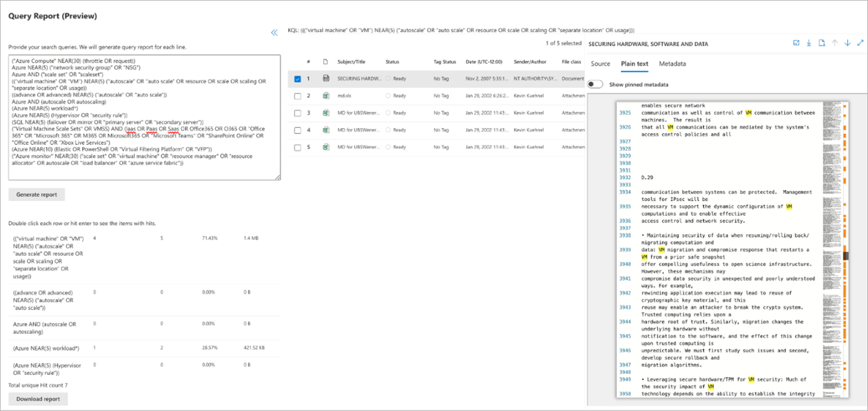
Task: Click the 71.43% value in results table
Action: [x=209, y=238]
